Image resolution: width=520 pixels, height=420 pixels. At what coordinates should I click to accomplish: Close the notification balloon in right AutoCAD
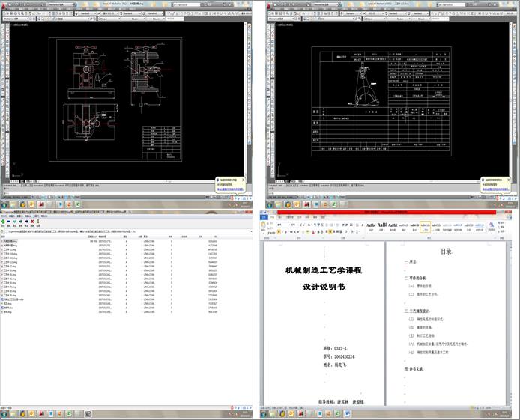[x=508, y=180]
